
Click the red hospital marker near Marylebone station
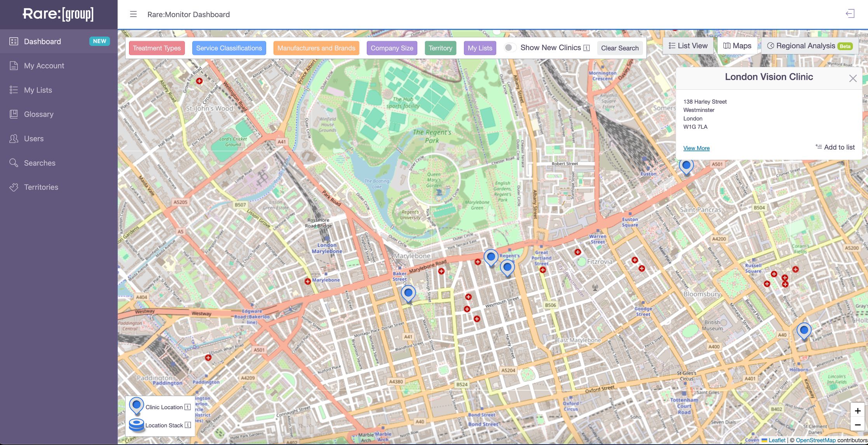click(308, 281)
